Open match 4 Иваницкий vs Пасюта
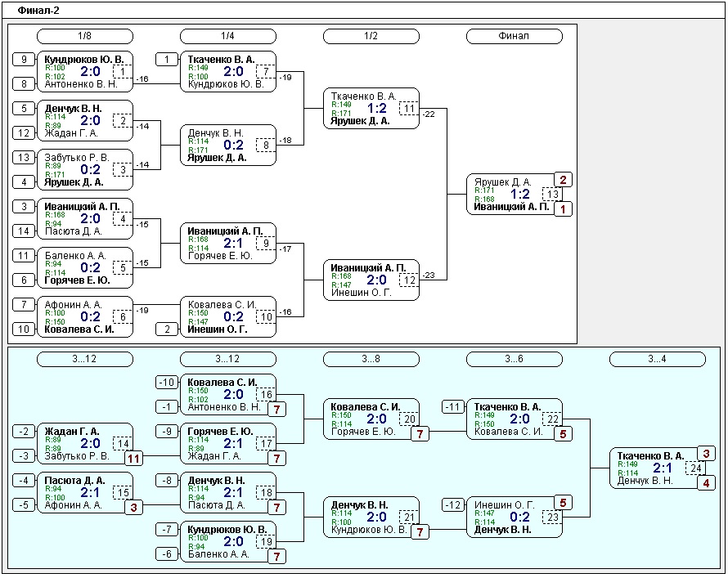Screen dimensions: 728x578 click(x=85, y=219)
